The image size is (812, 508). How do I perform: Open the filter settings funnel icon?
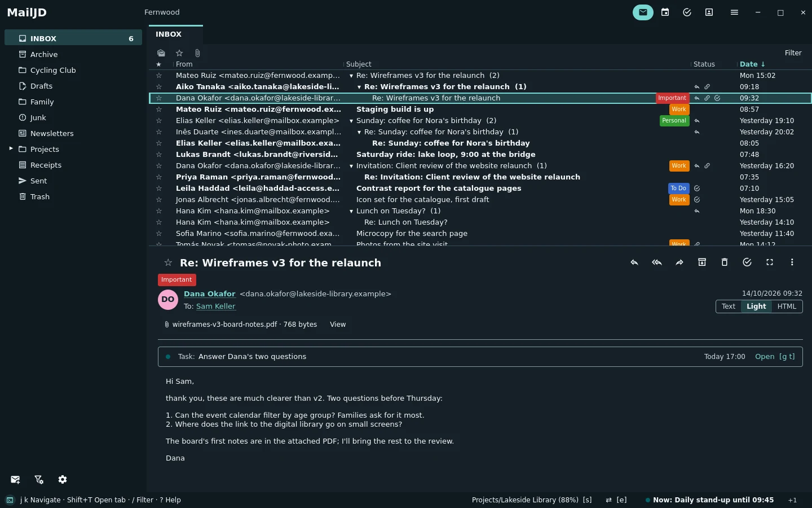point(39,480)
